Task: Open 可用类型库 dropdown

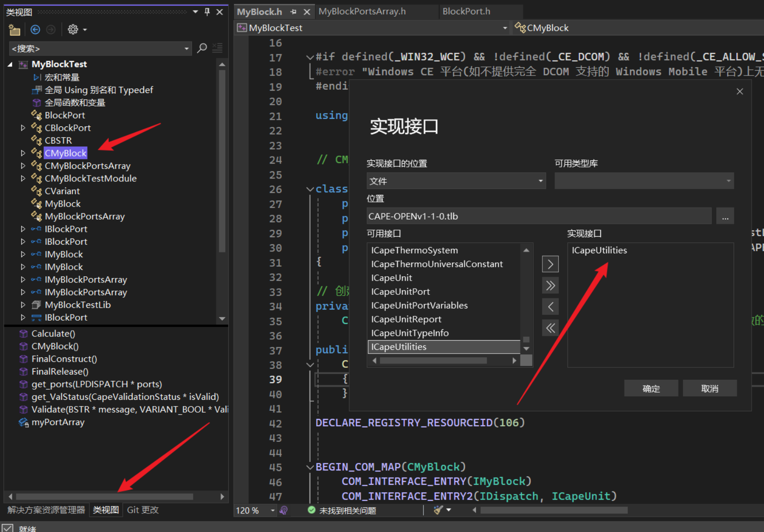Action: coord(644,181)
